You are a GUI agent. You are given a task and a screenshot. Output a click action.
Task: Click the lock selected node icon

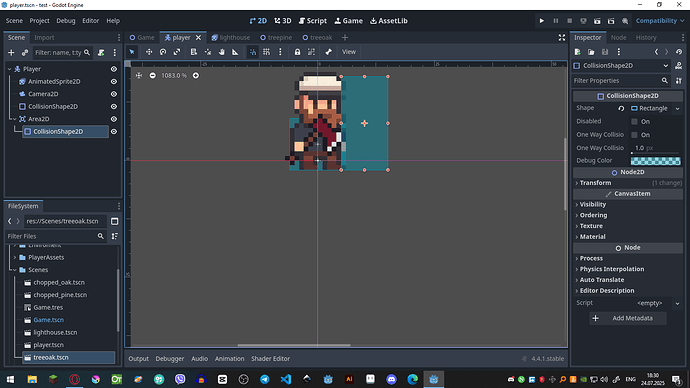pos(297,52)
